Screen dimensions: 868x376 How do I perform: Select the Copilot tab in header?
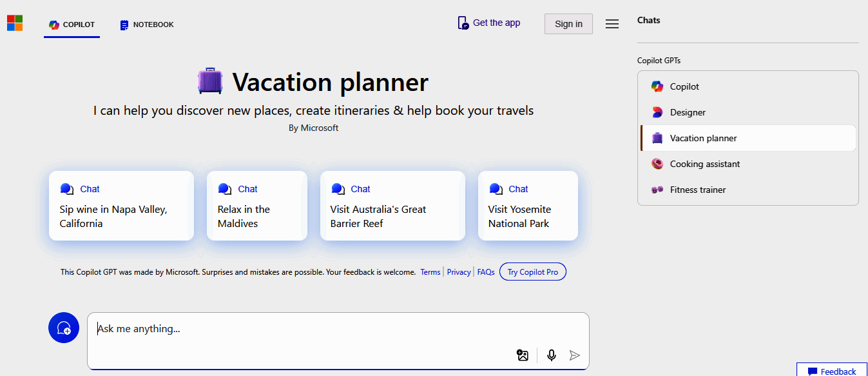pyautogui.click(x=72, y=25)
